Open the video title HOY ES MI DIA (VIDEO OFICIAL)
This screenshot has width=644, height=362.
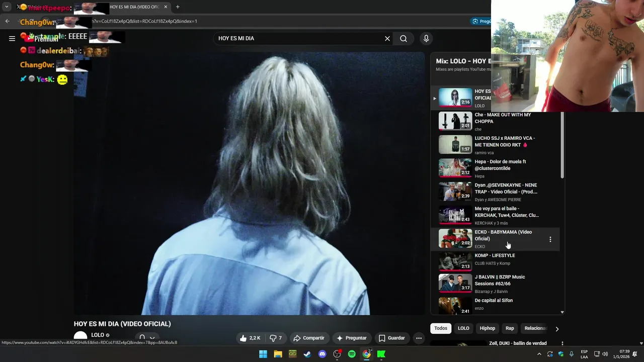pos(122,324)
